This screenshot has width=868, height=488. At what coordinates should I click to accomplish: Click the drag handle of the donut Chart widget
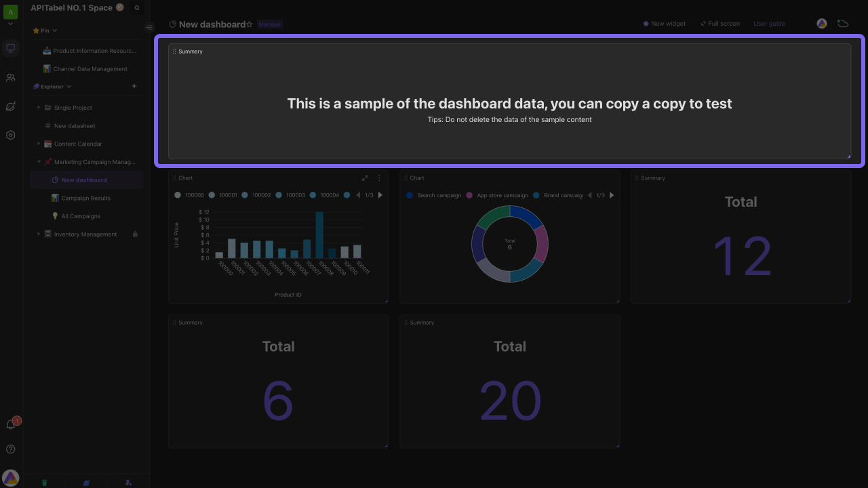406,178
